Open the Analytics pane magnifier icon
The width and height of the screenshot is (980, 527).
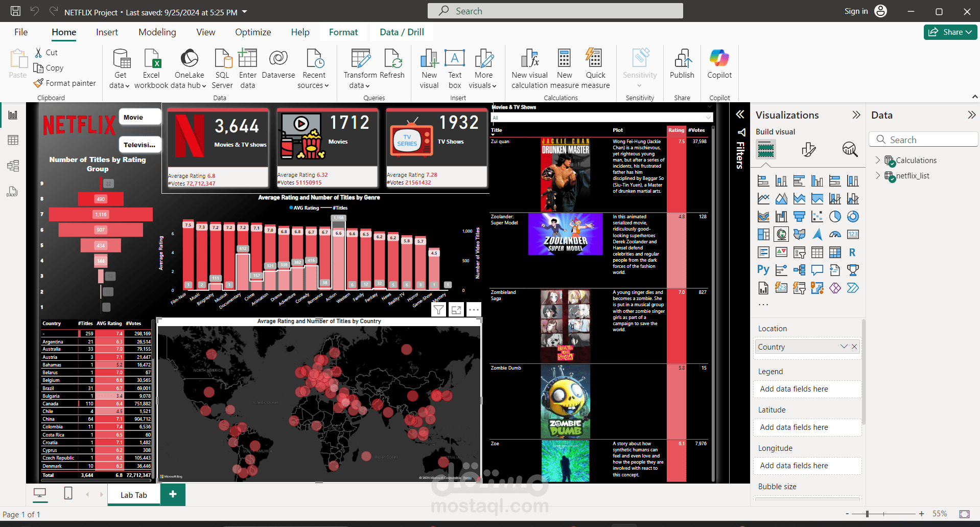click(850, 149)
